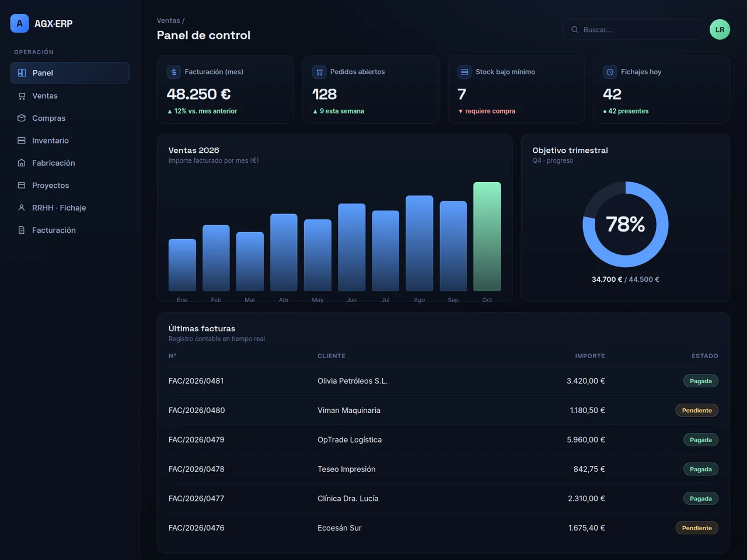The width and height of the screenshot is (747, 560).
Task: Click the clock icon on Fichajes hoy
Action: coord(610,72)
